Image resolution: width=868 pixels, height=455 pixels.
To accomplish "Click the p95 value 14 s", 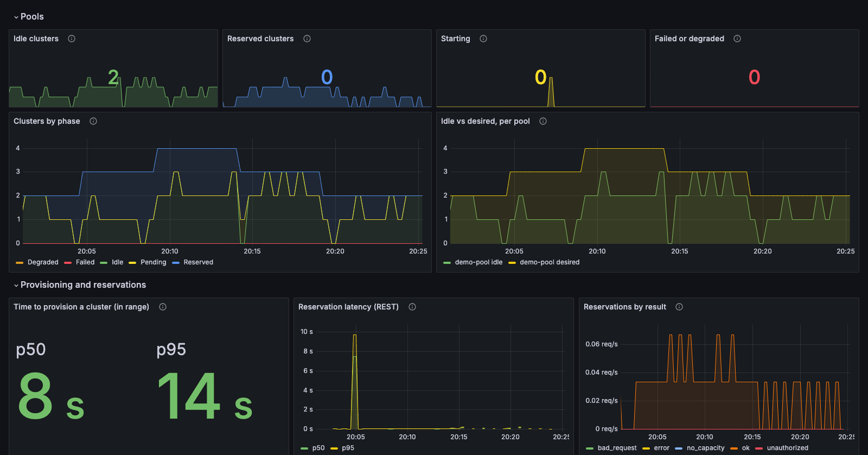I will tap(205, 396).
